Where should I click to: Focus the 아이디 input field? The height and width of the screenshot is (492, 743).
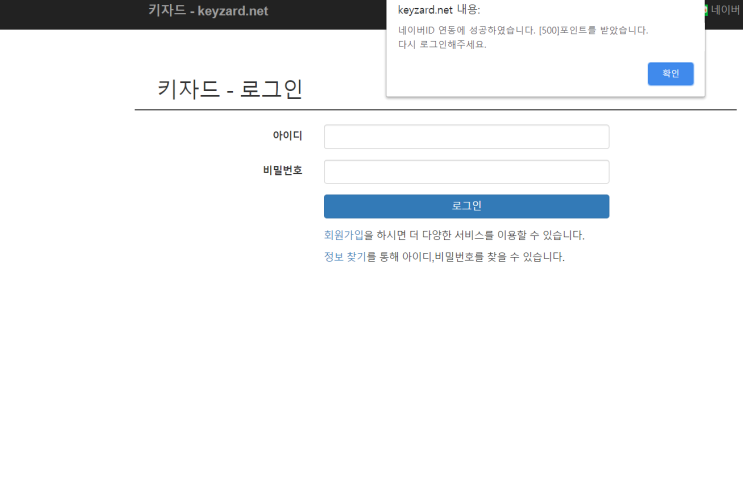(x=467, y=137)
